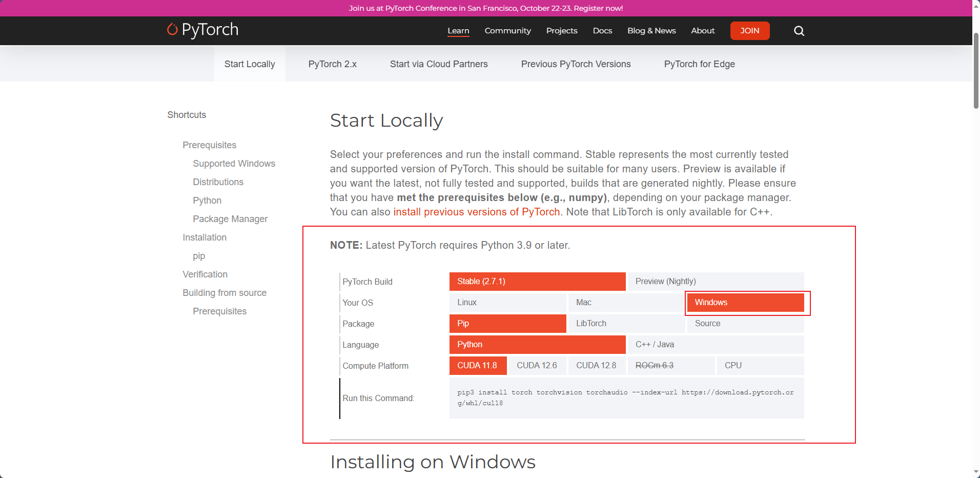Click the red JOIN button
The width and height of the screenshot is (980, 478).
(x=750, y=31)
